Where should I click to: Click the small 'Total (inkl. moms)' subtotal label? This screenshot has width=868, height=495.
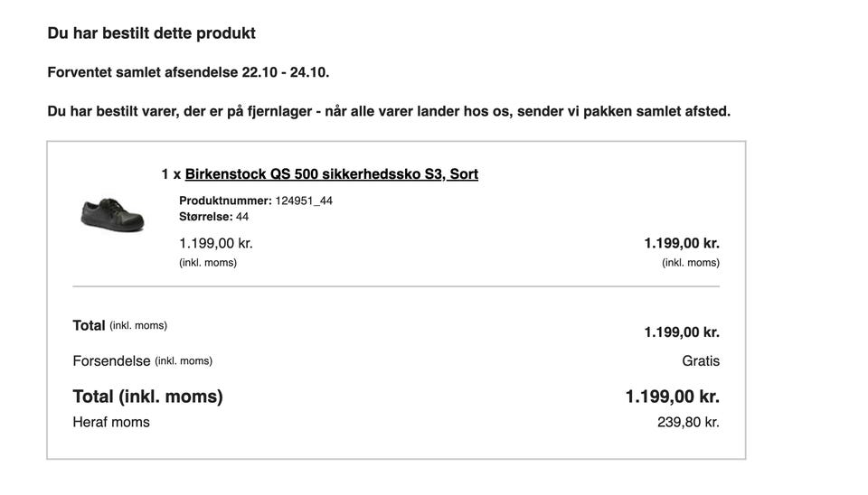[x=119, y=325]
